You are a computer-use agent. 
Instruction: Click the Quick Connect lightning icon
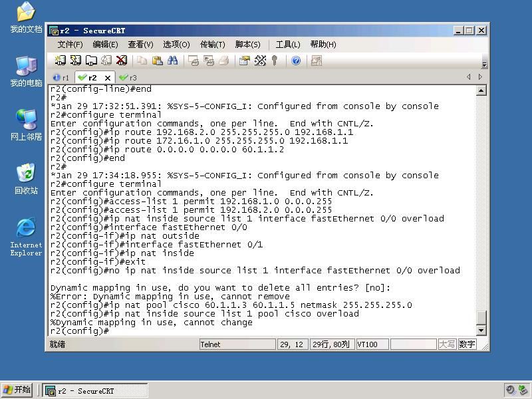(76, 61)
